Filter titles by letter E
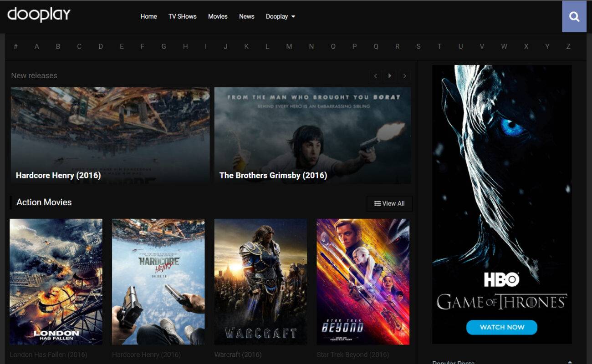Image resolution: width=592 pixels, height=364 pixels. [x=122, y=46]
